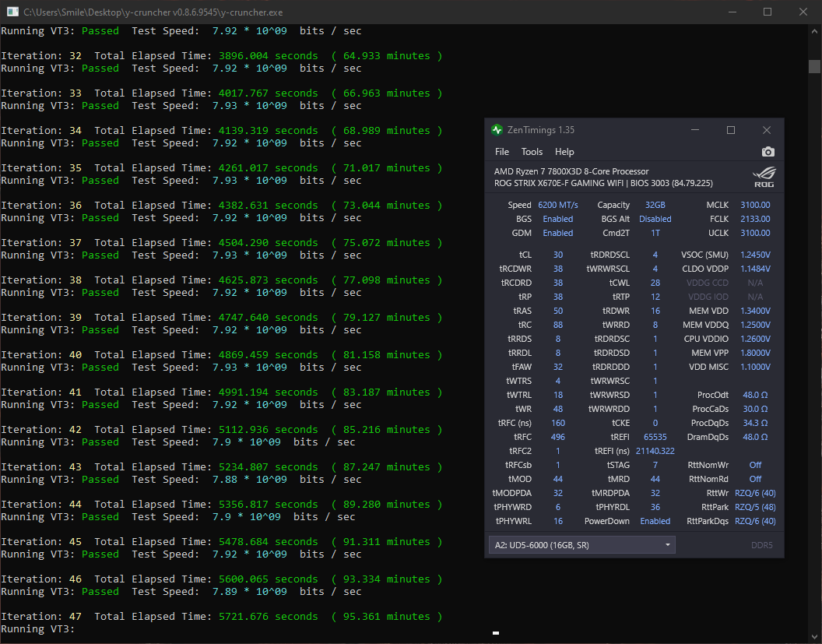Click the VDD MISC 1.1000V value
Screen dimensions: 822x644
(x=755, y=367)
